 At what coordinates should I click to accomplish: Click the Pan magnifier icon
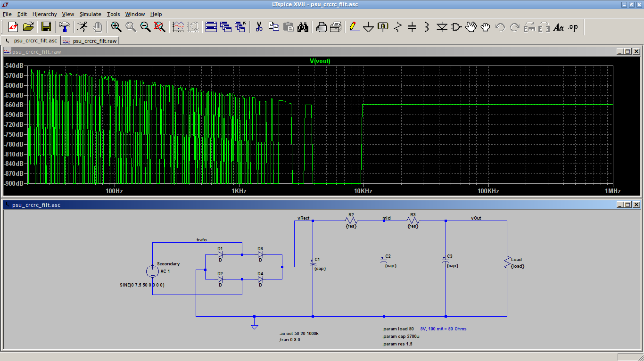pyautogui.click(x=131, y=27)
